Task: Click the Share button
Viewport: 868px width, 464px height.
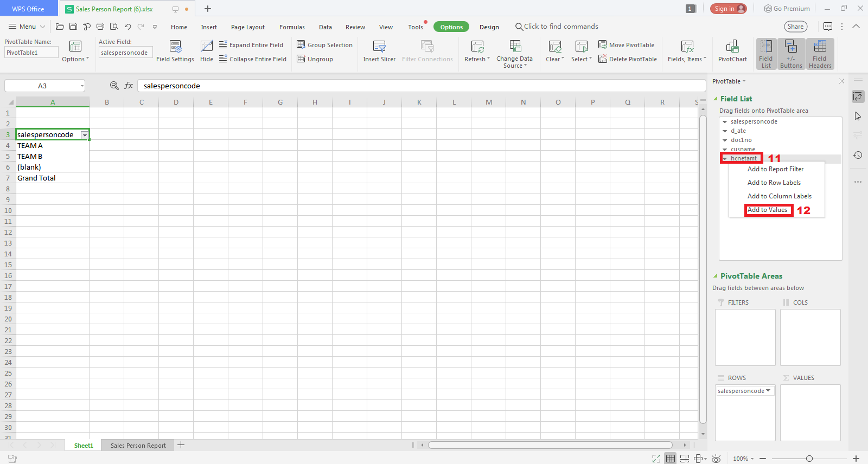Action: click(795, 27)
